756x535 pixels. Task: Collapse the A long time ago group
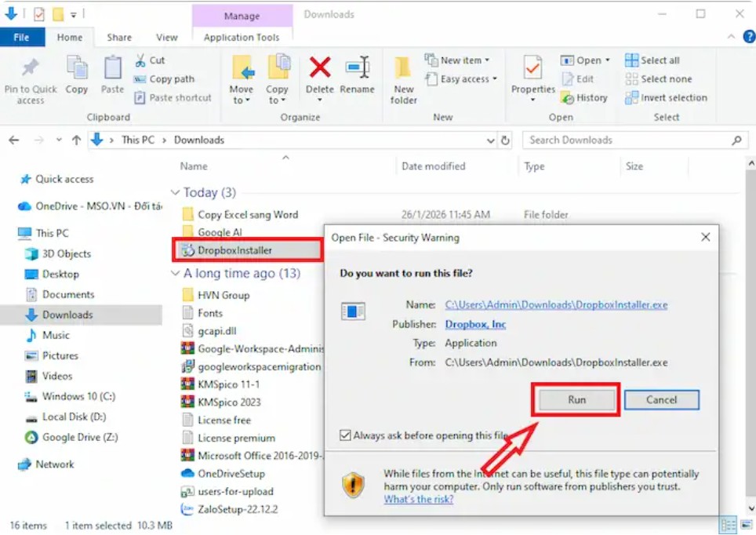175,274
